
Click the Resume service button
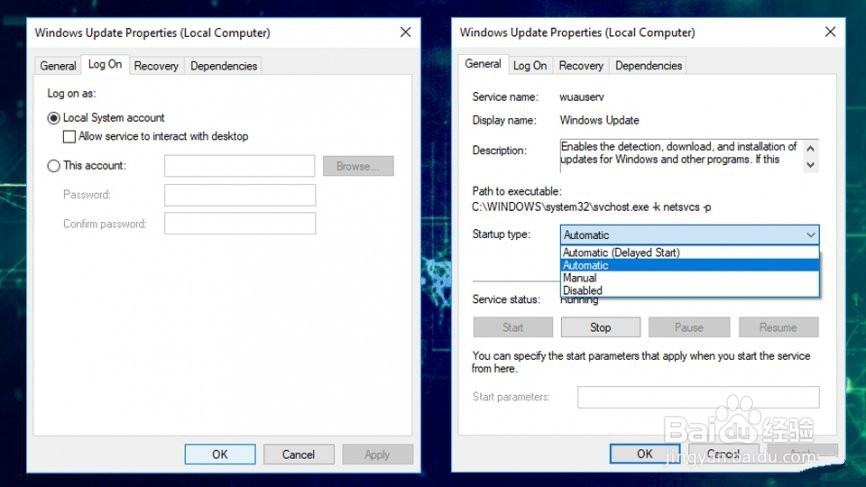tap(778, 327)
